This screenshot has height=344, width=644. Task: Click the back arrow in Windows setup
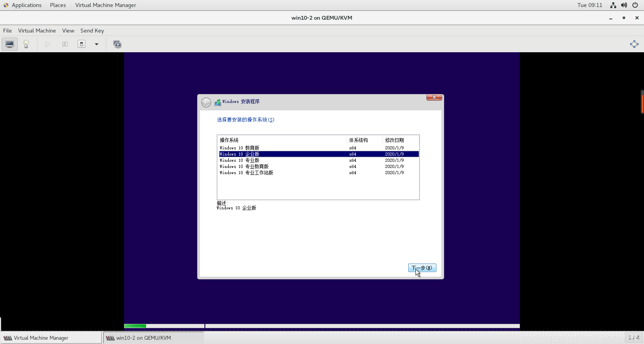point(206,102)
